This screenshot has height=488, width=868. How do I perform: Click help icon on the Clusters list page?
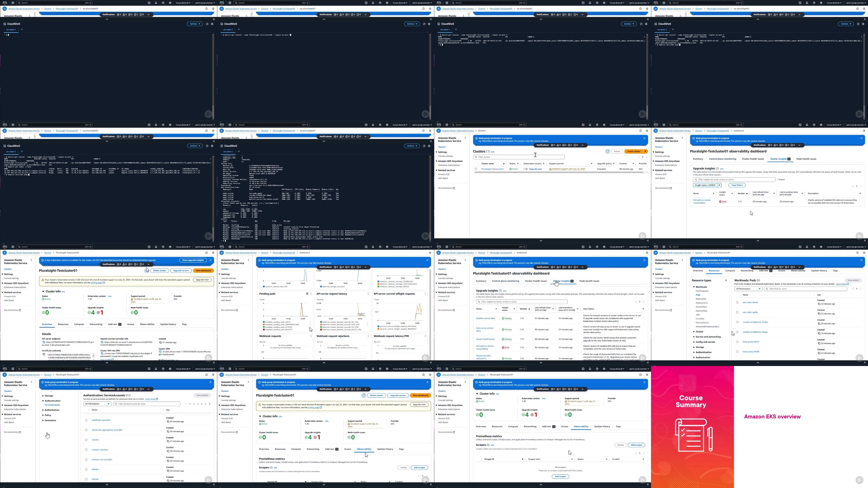pos(597,125)
